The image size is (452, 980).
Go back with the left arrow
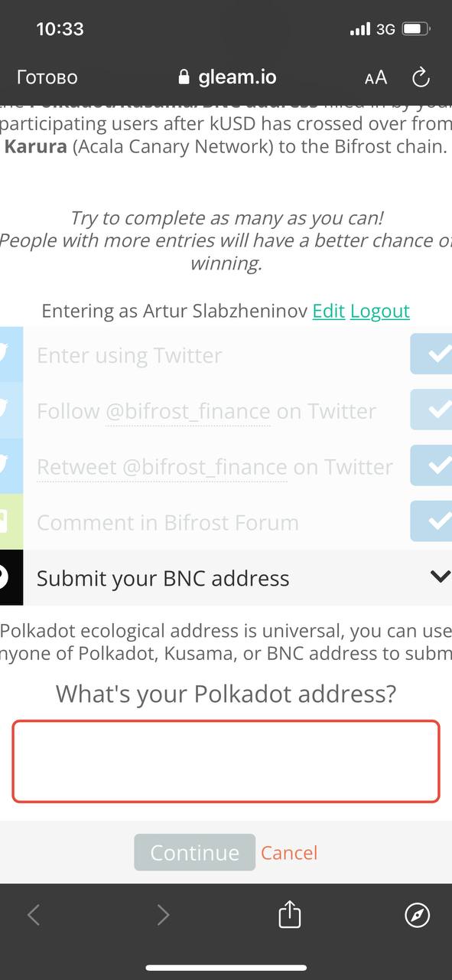(x=34, y=914)
